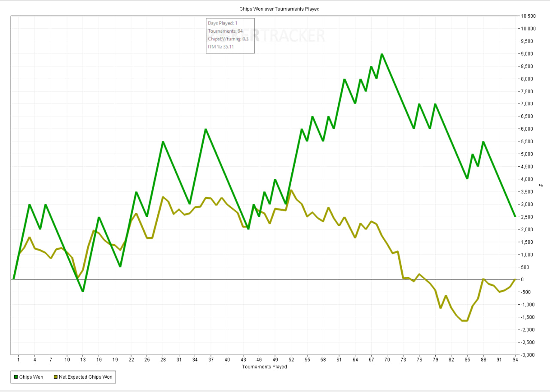This screenshot has width=550, height=392.
Task: Click the "#" y-axis title
Action: tap(541, 186)
